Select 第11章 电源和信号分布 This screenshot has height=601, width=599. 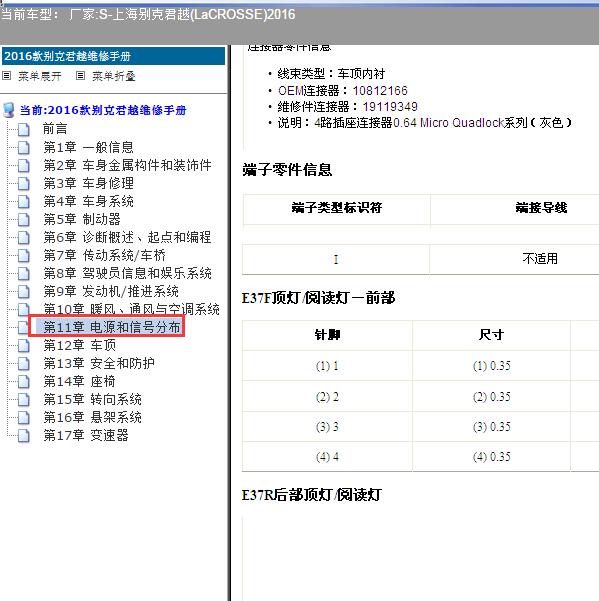[x=112, y=327]
